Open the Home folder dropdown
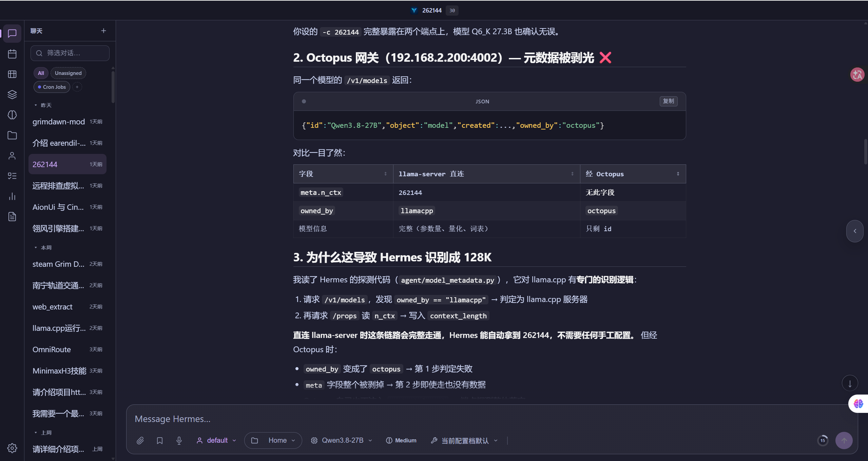 pos(273,440)
